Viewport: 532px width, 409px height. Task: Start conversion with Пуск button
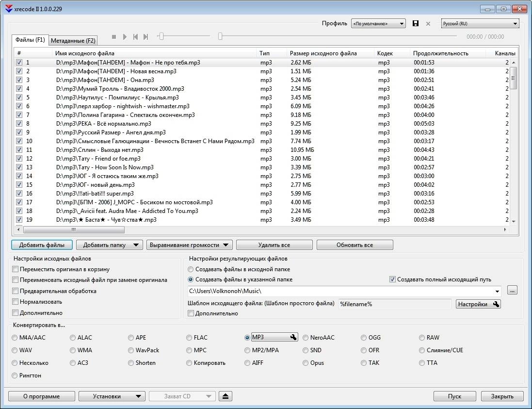(454, 396)
